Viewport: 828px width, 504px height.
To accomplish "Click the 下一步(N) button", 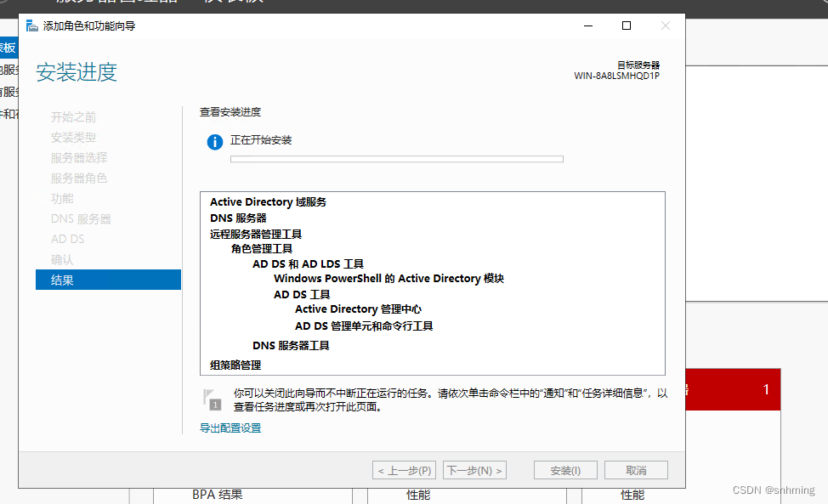I will pos(474,470).
